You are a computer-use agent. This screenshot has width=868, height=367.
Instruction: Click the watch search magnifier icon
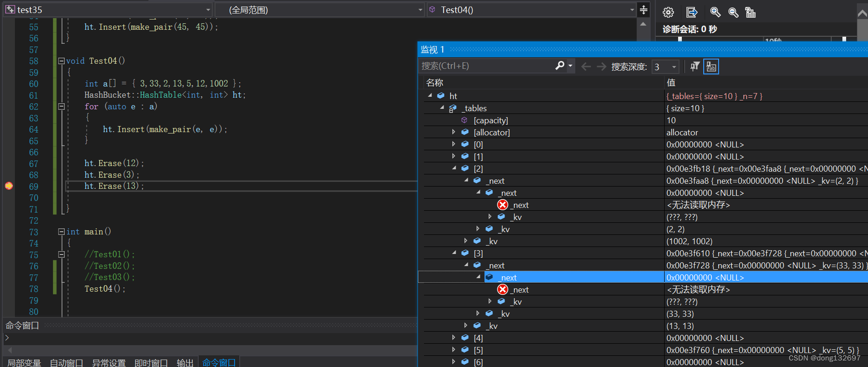click(x=560, y=66)
